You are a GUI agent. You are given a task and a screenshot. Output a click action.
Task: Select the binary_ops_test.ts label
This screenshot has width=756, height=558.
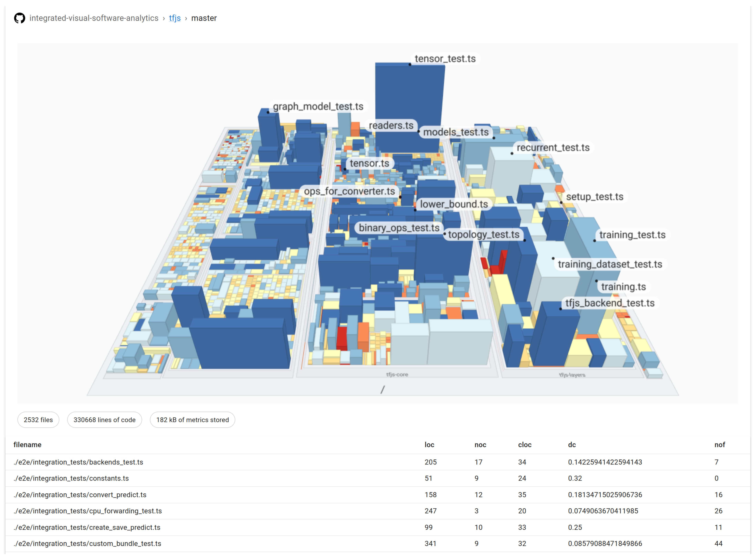[x=399, y=228]
